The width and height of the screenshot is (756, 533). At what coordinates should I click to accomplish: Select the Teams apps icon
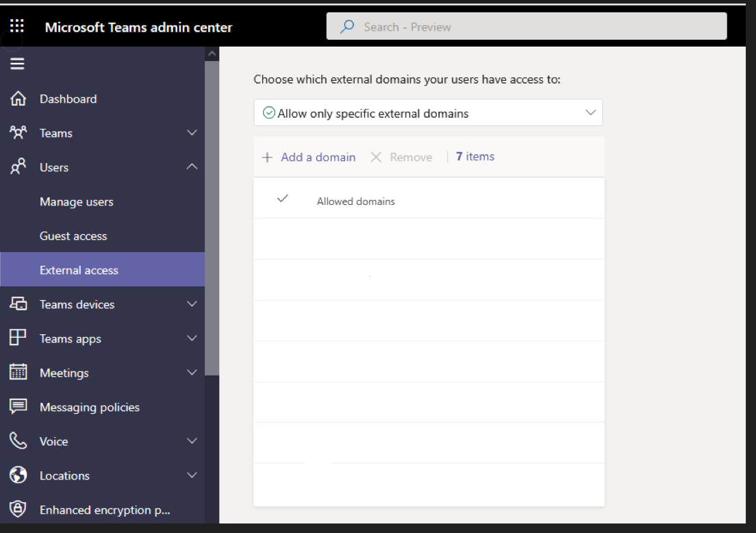(x=16, y=338)
